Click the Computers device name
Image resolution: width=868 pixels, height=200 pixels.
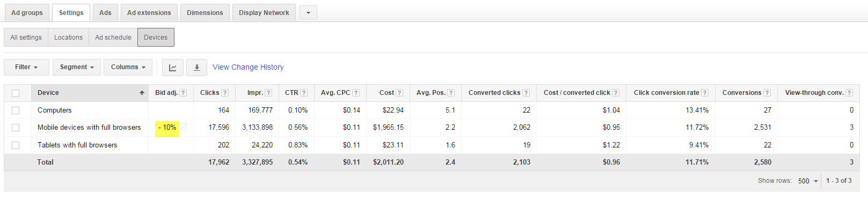click(x=54, y=110)
